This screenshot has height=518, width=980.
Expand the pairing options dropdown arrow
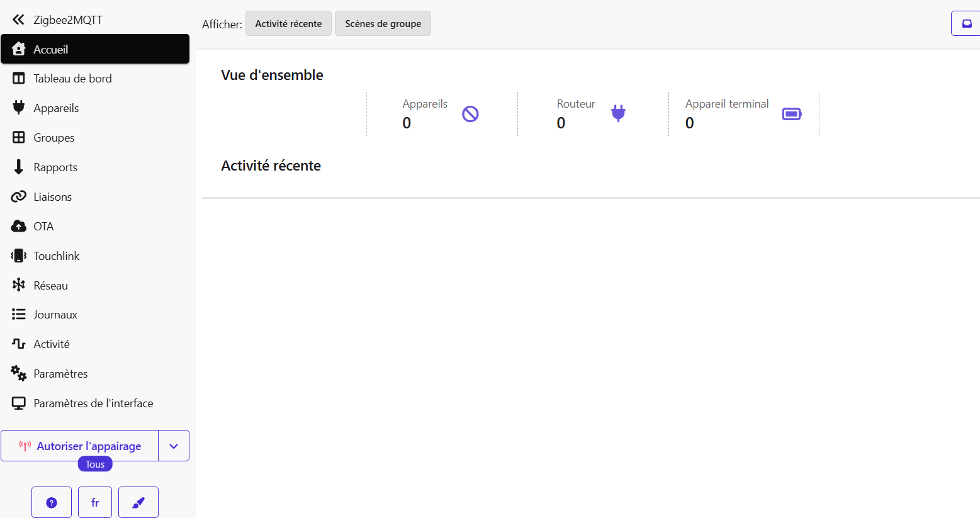click(174, 446)
